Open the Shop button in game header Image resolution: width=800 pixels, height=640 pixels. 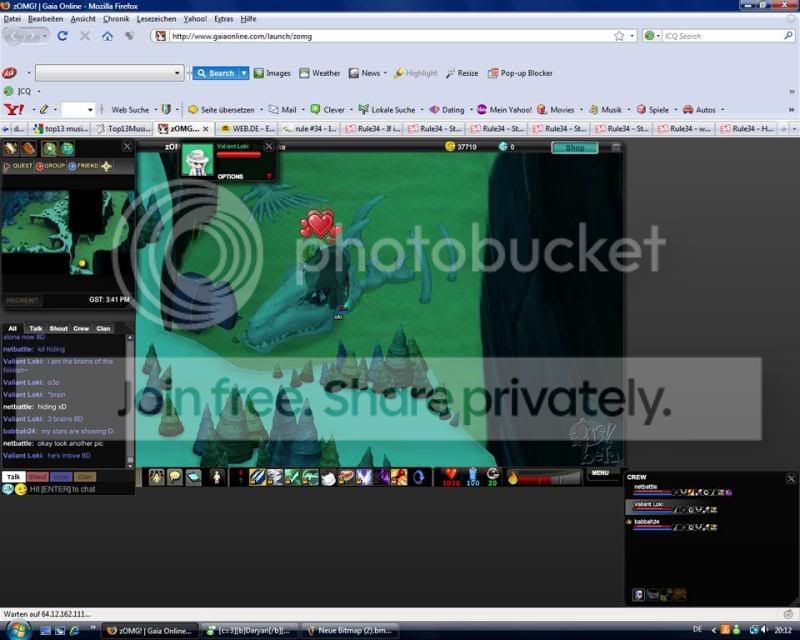(x=574, y=147)
